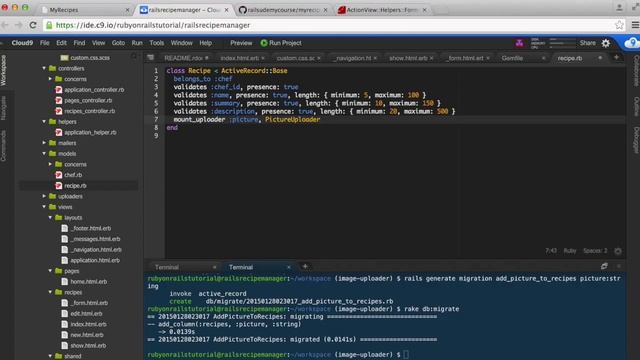Open Cloud9 preferences gear icon
This screenshot has width=640, height=360.
coord(606,43)
